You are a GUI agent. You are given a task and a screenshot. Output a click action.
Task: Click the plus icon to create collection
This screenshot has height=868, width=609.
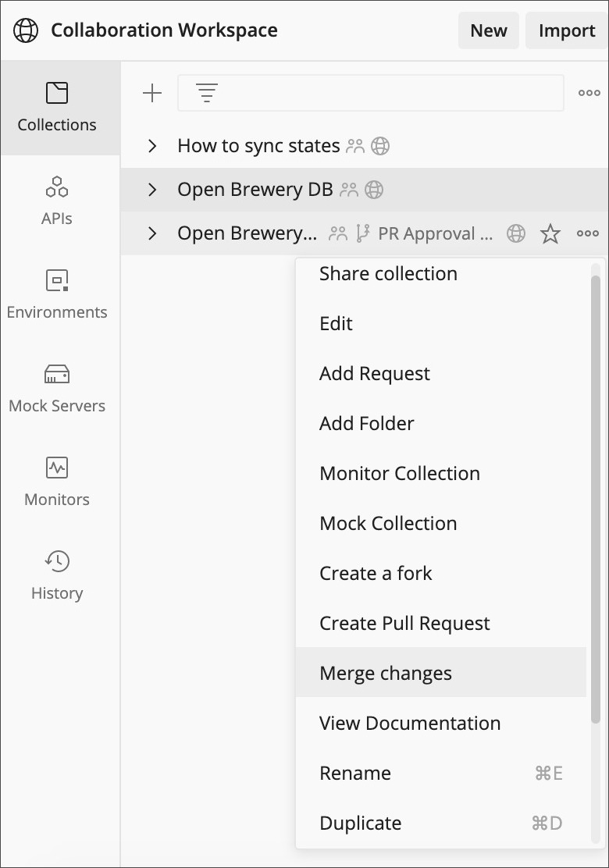(x=152, y=93)
